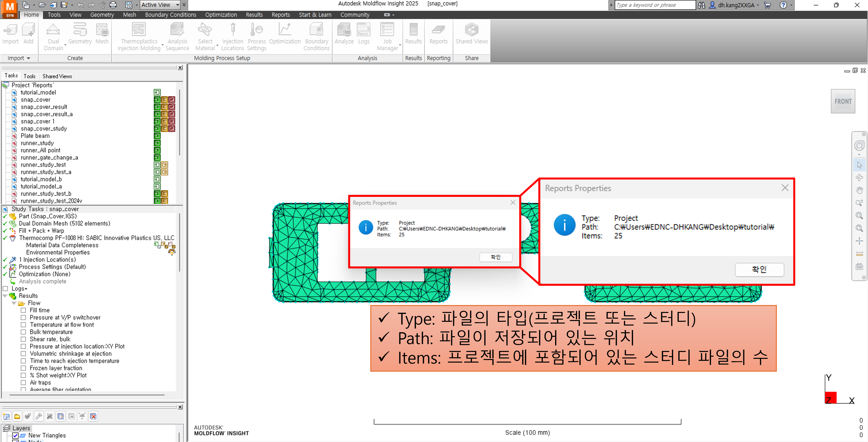This screenshot has height=442, width=868.
Task: Check Pressure at V/P switchover result
Action: point(23,317)
